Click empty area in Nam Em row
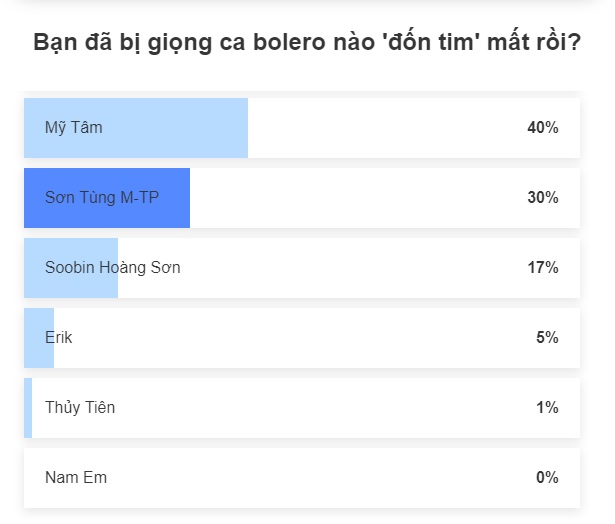 click(x=300, y=478)
